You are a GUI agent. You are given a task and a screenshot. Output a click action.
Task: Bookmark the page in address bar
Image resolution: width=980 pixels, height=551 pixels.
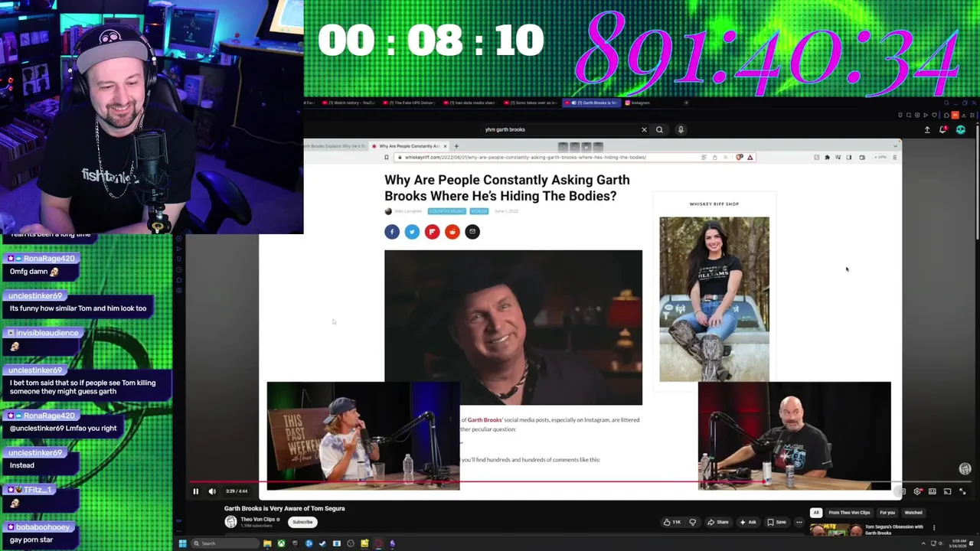click(387, 158)
